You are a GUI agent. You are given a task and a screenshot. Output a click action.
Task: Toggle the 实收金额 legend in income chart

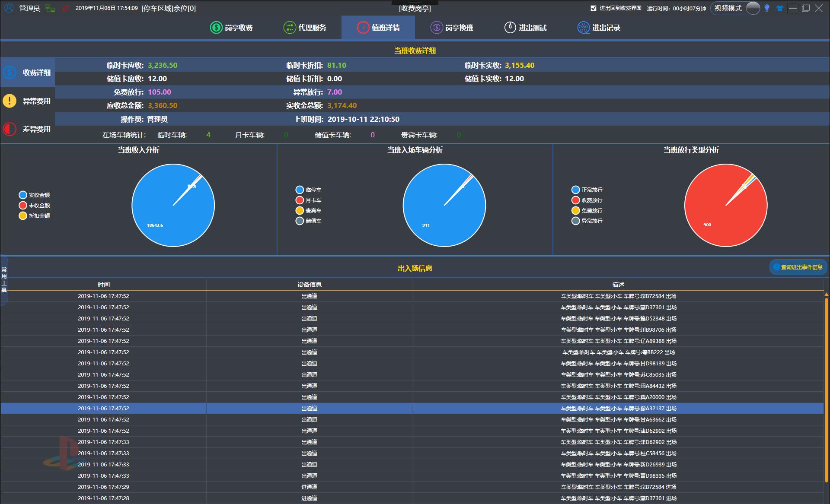click(x=23, y=195)
